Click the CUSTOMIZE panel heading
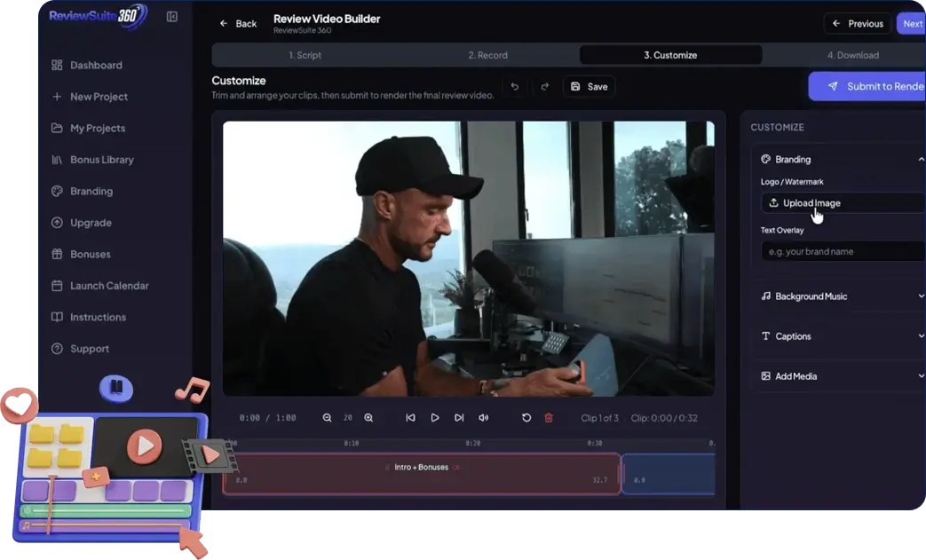926x560 pixels. tap(777, 128)
